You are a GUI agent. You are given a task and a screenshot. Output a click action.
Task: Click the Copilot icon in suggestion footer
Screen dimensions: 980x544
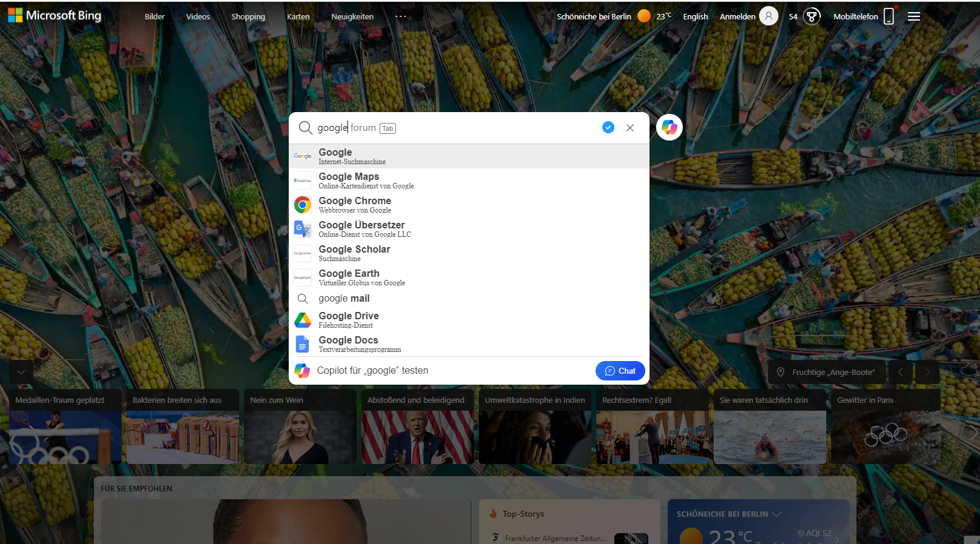302,371
